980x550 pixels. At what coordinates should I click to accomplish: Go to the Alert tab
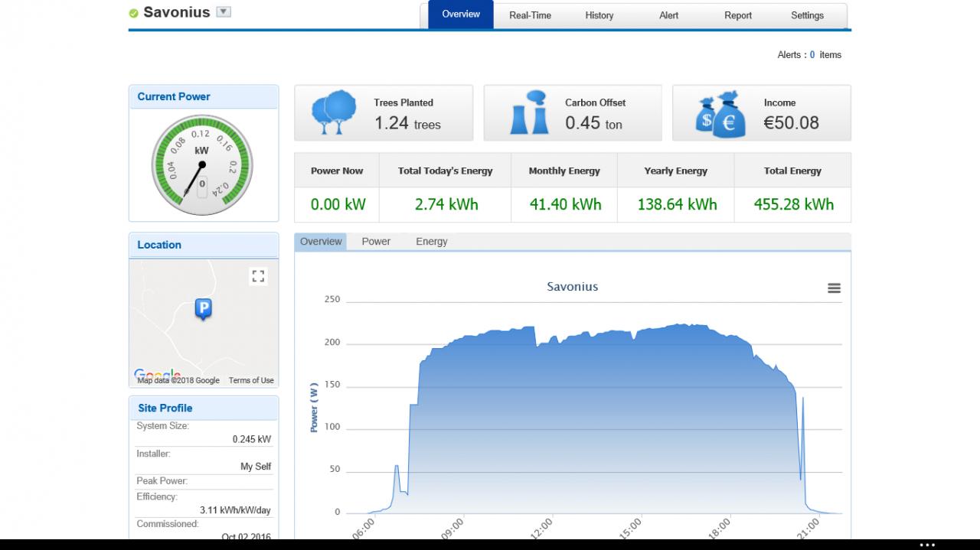tap(668, 15)
